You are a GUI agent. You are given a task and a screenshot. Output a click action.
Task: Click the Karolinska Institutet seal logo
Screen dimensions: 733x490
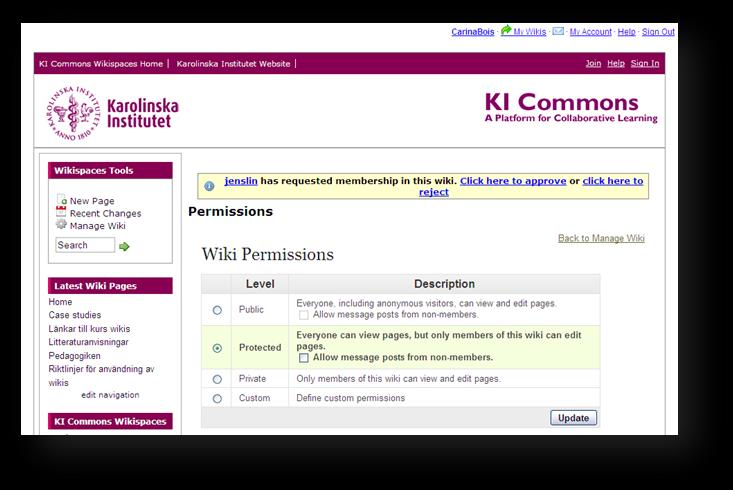tap(73, 114)
